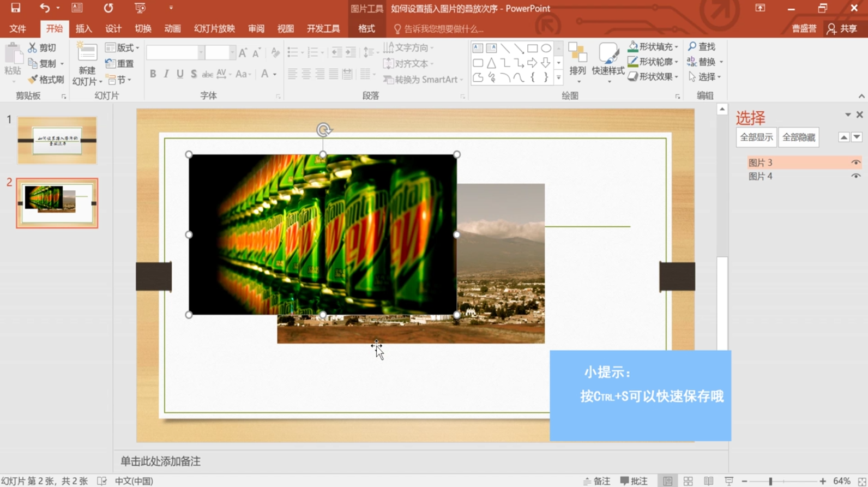Apply Bold formatting

153,74
